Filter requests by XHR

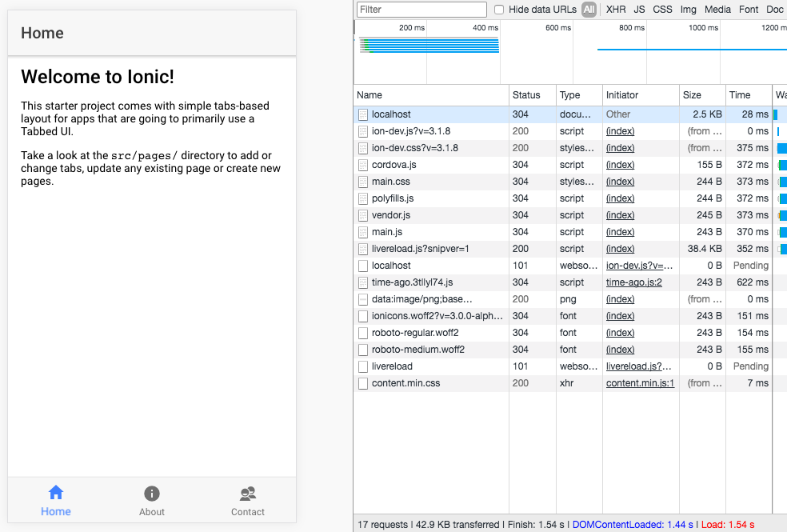pyautogui.click(x=615, y=10)
